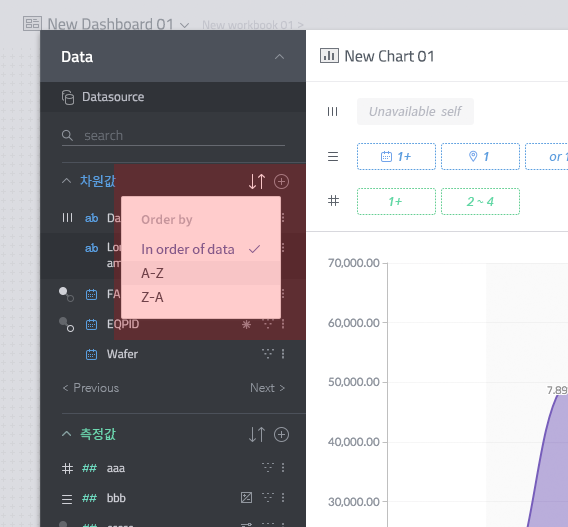Go to the Previous page of dimensions

tap(91, 388)
